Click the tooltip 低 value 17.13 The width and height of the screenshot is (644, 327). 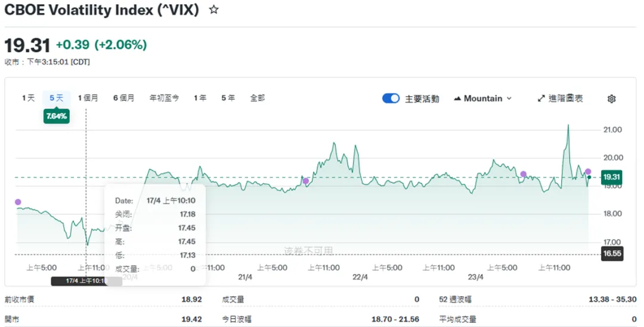187,255
